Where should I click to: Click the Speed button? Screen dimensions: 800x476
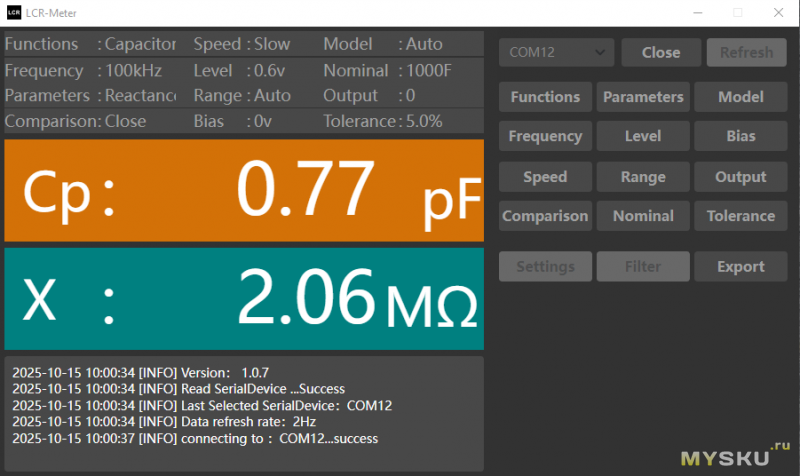pos(545,177)
